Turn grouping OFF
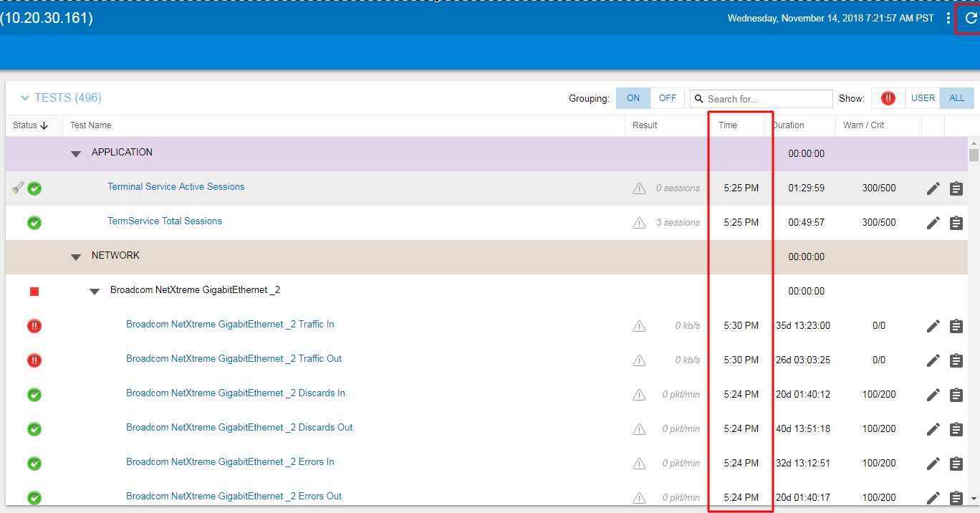The width and height of the screenshot is (980, 513). 668,98
